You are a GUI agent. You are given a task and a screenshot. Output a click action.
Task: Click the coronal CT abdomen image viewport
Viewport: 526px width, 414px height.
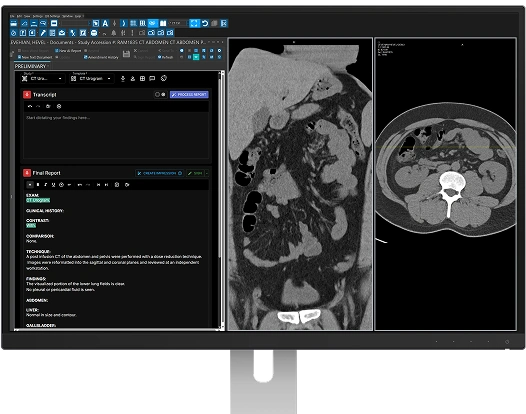coord(300,184)
